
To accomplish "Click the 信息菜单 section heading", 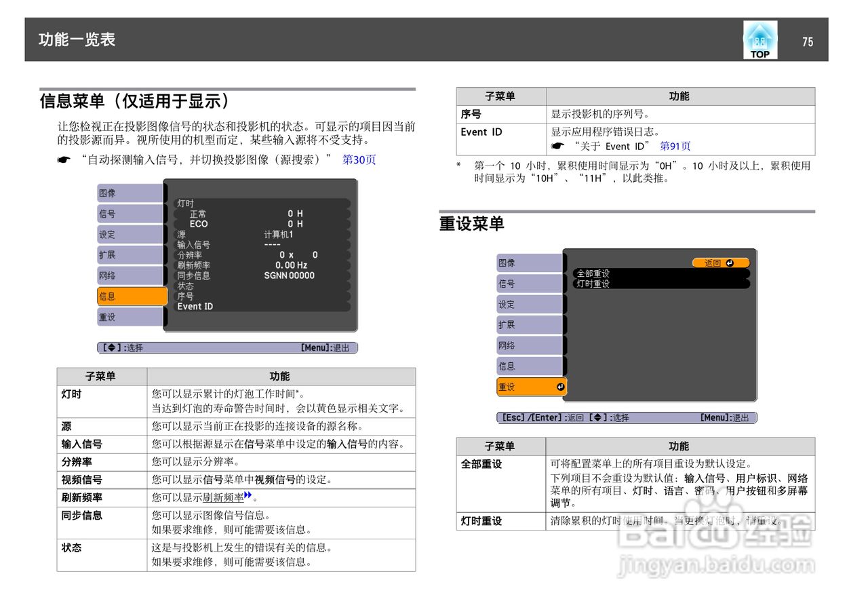I will pyautogui.click(x=135, y=101).
